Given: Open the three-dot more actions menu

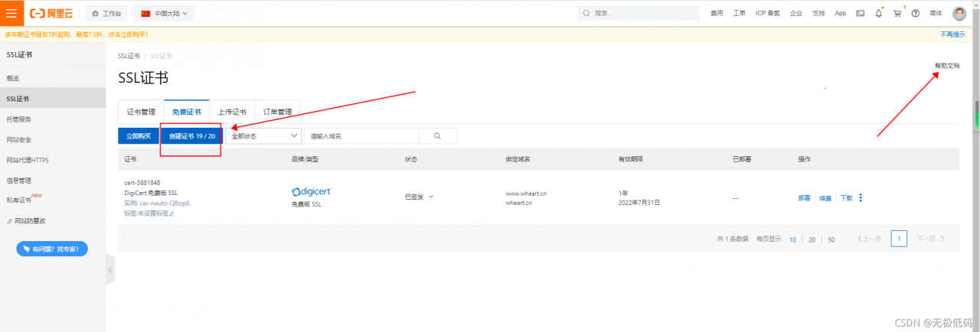Looking at the screenshot, I should tap(861, 197).
